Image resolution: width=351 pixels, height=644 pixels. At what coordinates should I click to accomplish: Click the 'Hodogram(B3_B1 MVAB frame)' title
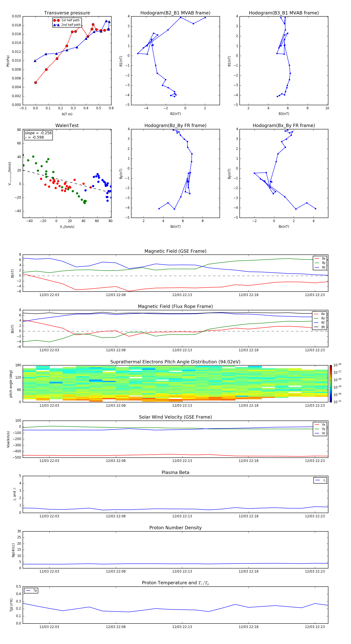pyautogui.click(x=284, y=13)
